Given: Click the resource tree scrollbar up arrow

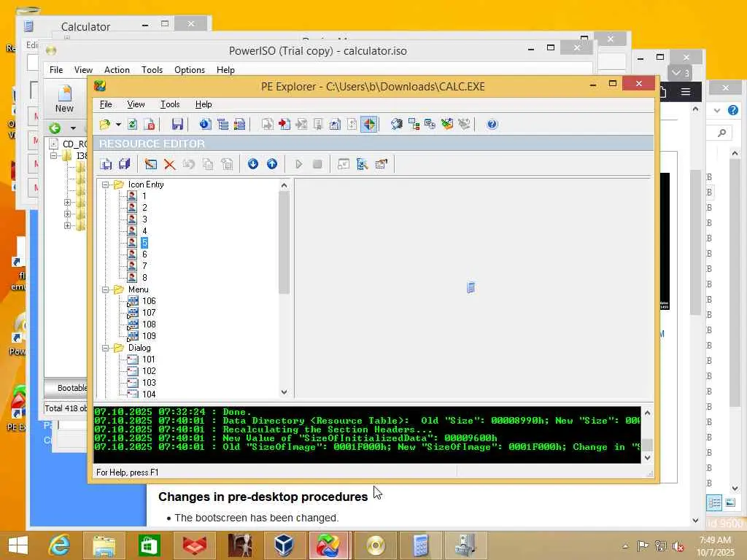Looking at the screenshot, I should (x=284, y=186).
